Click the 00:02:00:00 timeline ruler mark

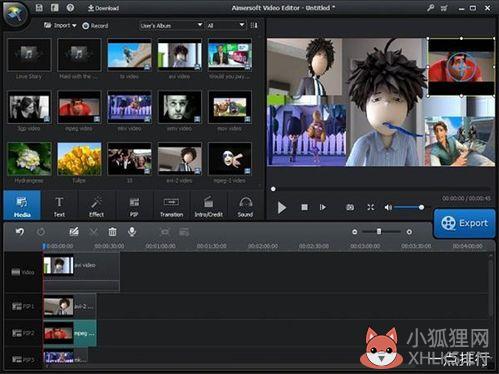pyautogui.click(x=263, y=246)
